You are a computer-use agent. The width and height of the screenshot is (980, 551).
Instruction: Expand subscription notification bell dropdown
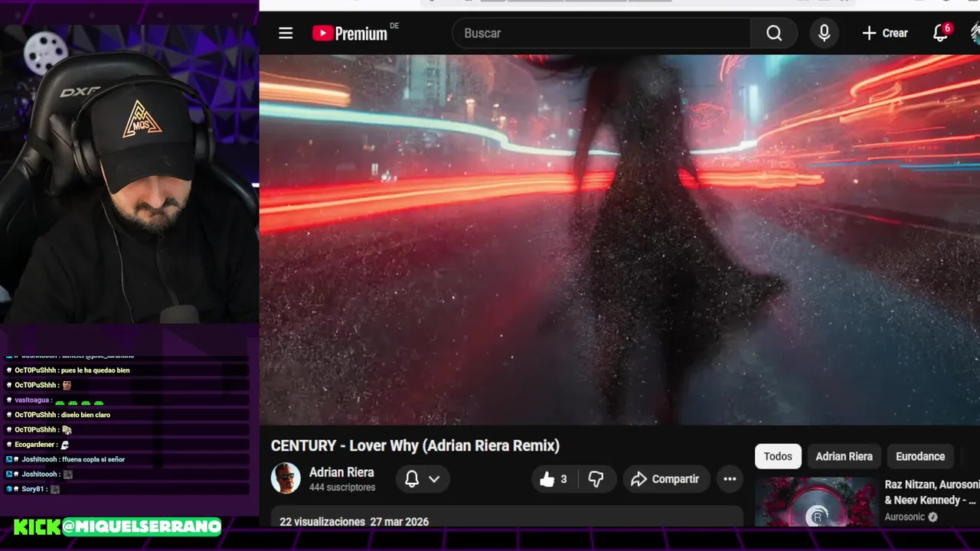pos(423,479)
